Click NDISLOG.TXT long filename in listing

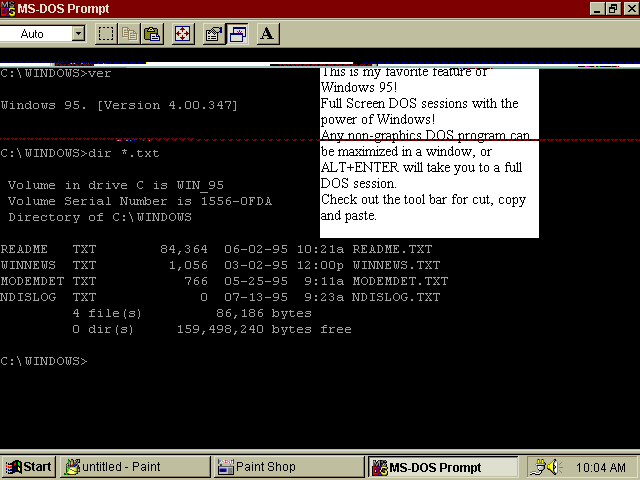[396, 297]
